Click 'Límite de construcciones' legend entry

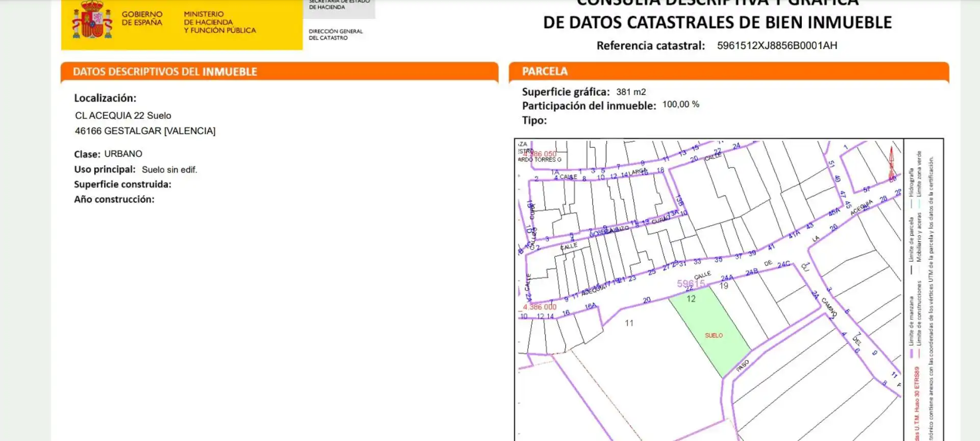coord(919,320)
